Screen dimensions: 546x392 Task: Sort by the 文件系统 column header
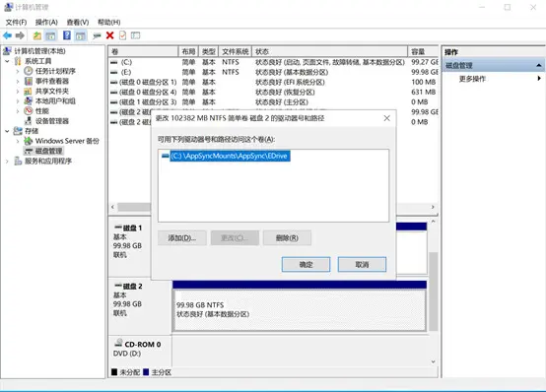[235, 52]
